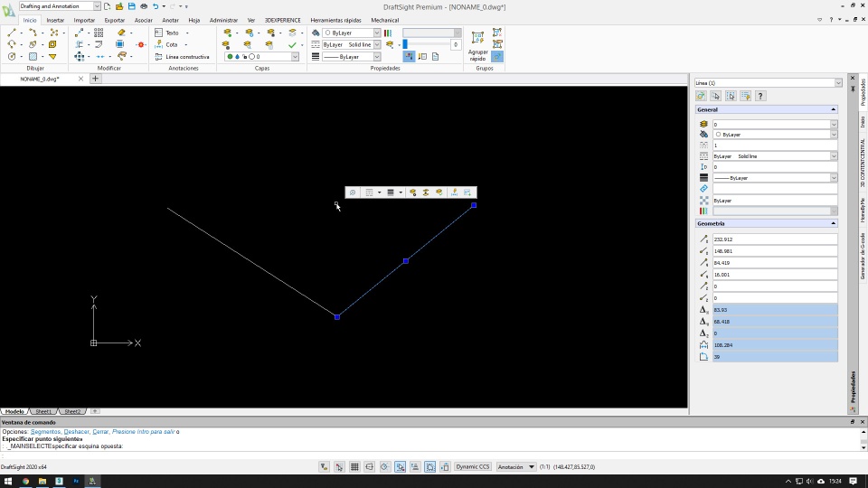The height and width of the screenshot is (488, 868).
Task: Toggle quick input in status bar
Action: [445, 467]
